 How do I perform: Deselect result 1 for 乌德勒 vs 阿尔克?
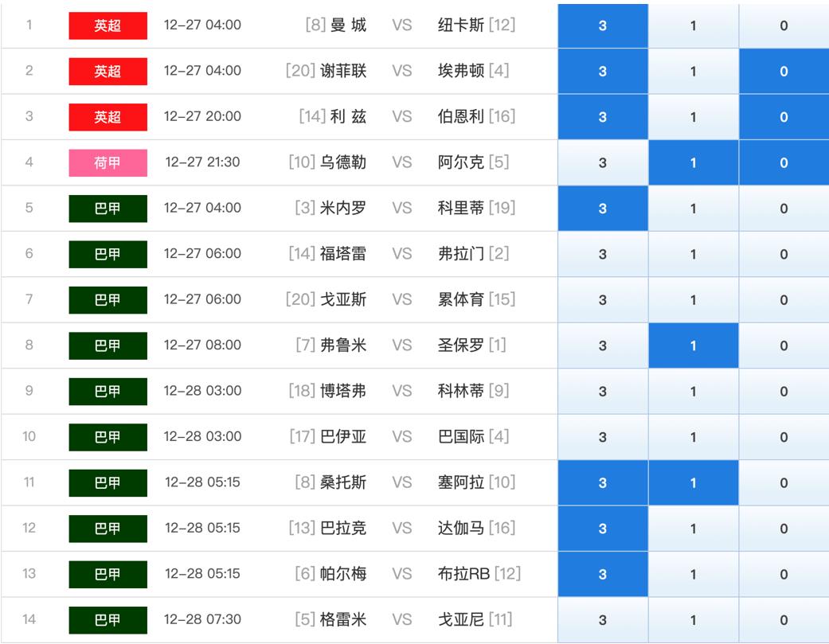[x=693, y=162]
